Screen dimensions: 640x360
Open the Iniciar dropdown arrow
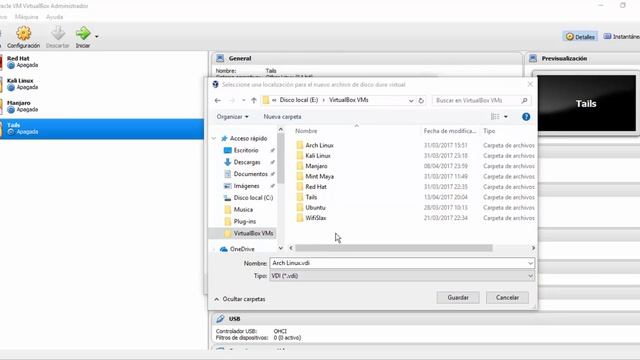pyautogui.click(x=97, y=37)
